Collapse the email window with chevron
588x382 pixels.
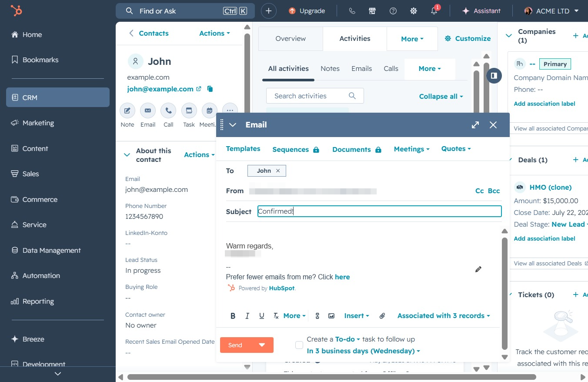[233, 125]
